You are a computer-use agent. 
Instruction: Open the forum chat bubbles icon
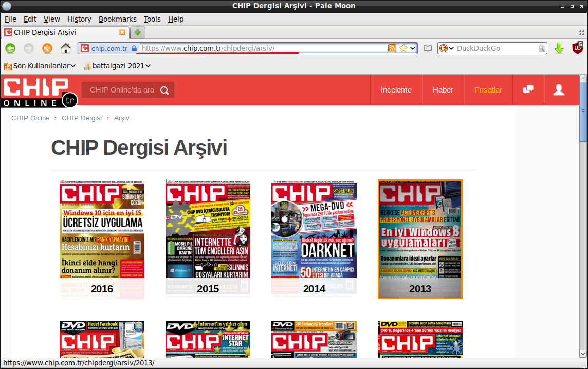528,89
